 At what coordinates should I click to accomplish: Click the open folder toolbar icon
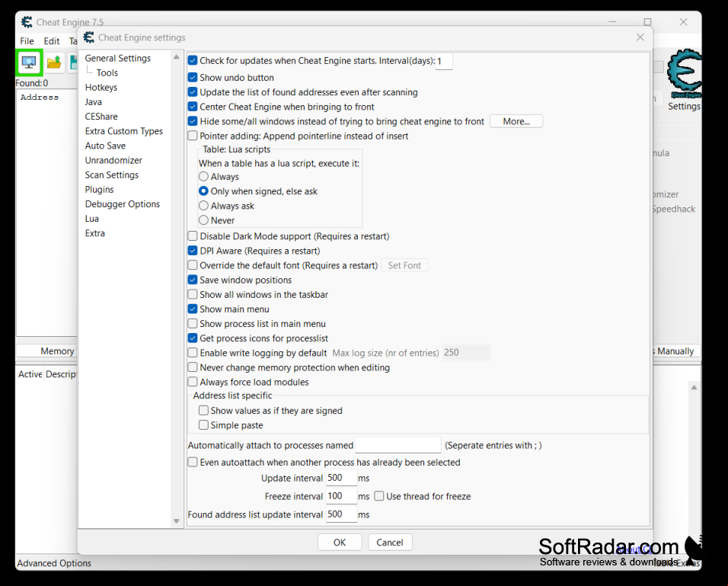(x=54, y=62)
